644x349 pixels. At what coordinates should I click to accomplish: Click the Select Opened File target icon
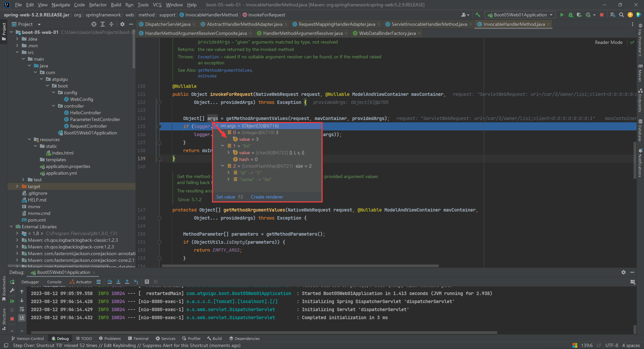click(x=94, y=24)
